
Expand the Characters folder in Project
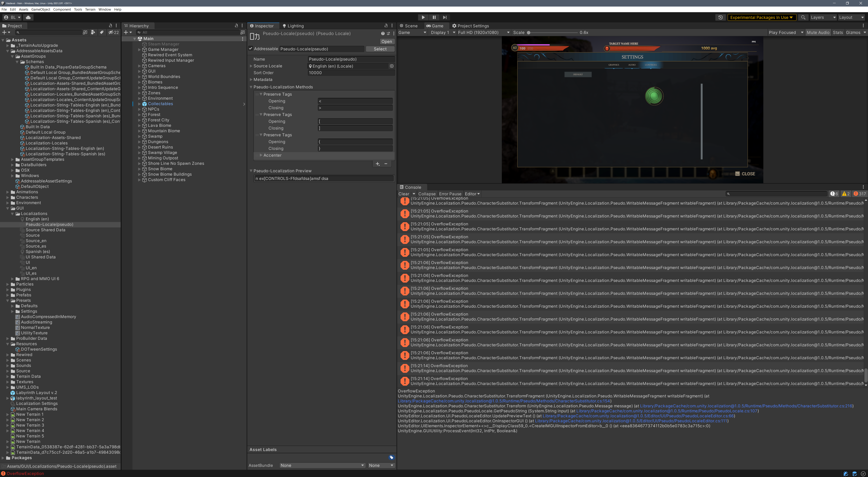tap(8, 197)
